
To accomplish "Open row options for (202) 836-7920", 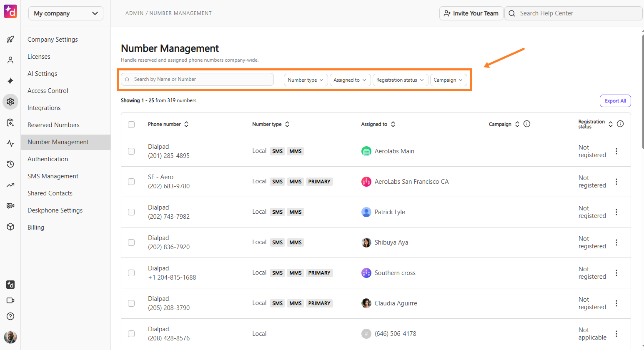I will pyautogui.click(x=616, y=242).
